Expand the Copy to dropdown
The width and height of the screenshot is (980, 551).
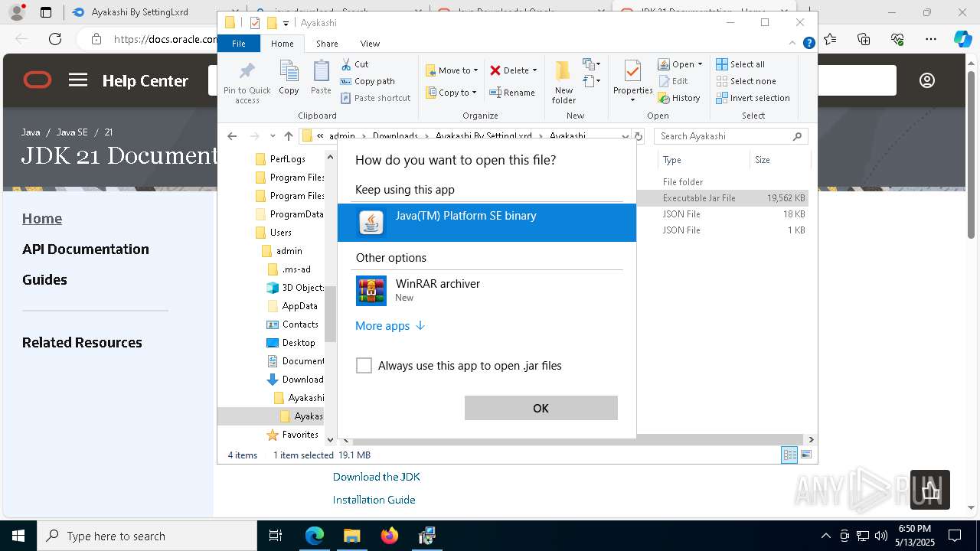474,93
